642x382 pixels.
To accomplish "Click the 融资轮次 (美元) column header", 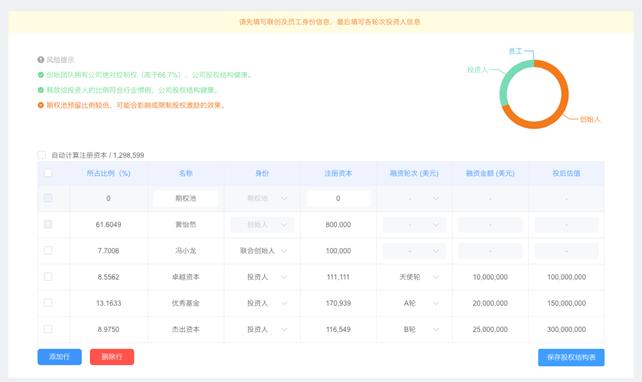I will (x=414, y=173).
